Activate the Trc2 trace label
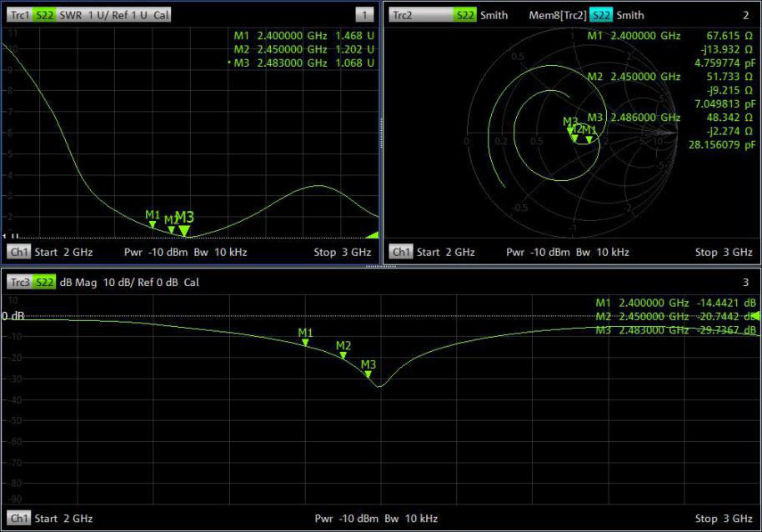The width and height of the screenshot is (762, 532). coord(403,15)
